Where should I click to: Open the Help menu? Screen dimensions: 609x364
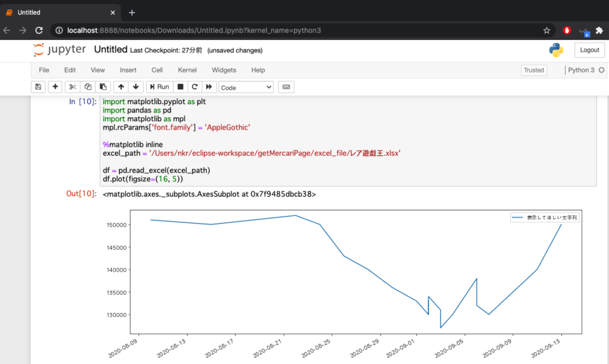tap(258, 70)
